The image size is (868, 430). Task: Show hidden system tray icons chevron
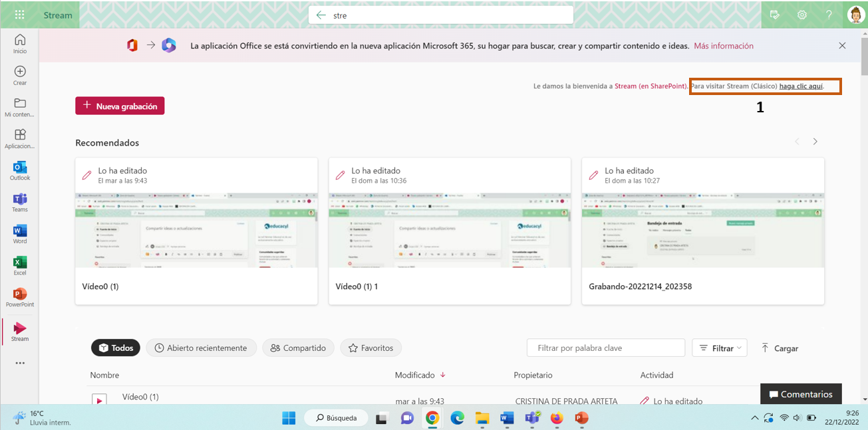pos(754,418)
